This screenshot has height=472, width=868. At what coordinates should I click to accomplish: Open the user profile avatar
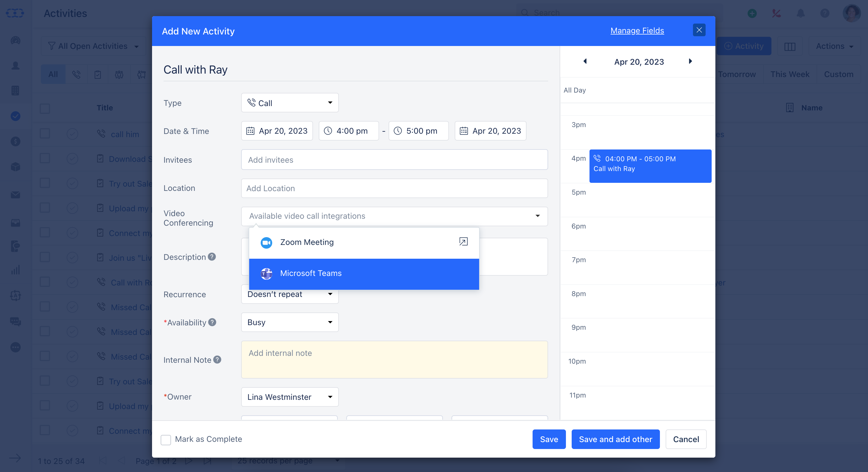pos(852,13)
